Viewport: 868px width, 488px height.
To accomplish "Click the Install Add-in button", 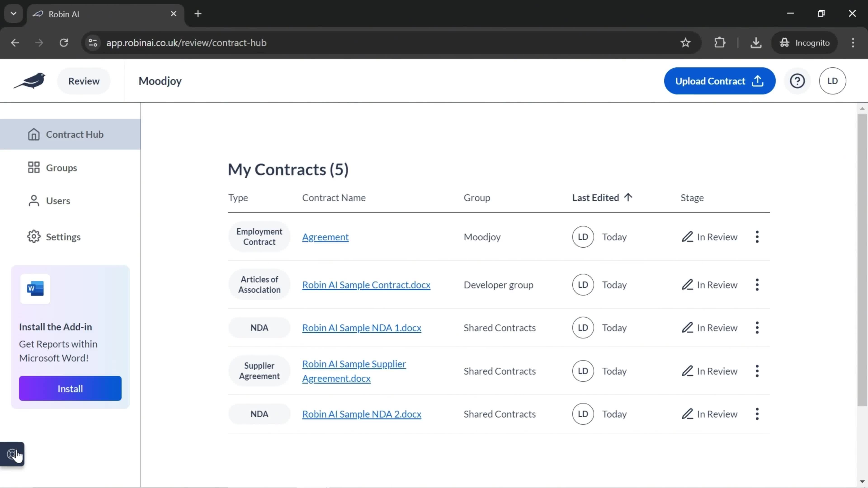I will pos(70,389).
